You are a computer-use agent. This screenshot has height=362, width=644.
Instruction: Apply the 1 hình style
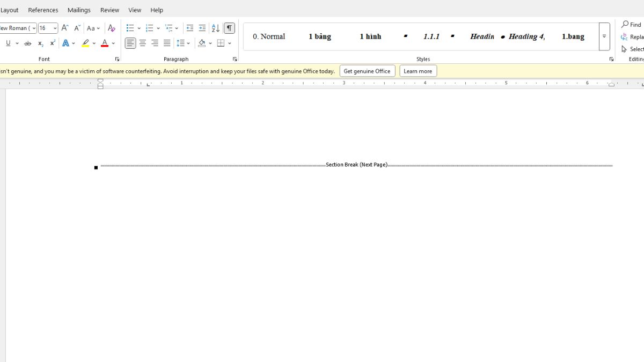[x=370, y=36]
